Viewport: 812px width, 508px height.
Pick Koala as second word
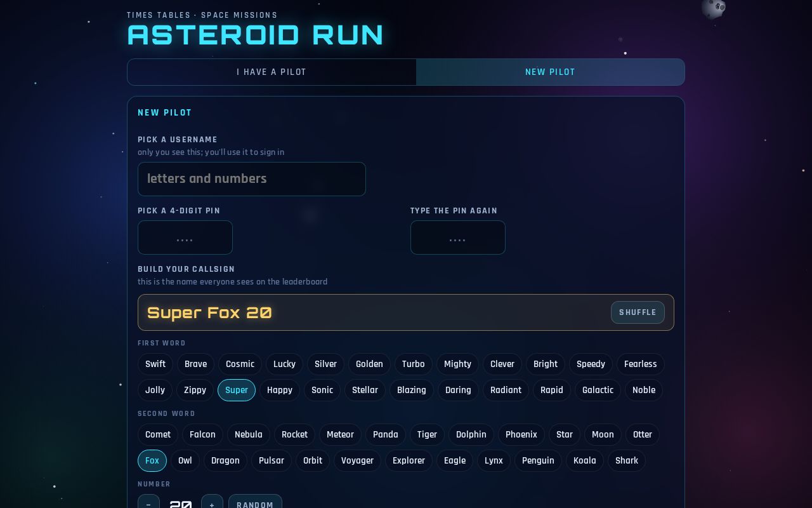[x=585, y=460]
